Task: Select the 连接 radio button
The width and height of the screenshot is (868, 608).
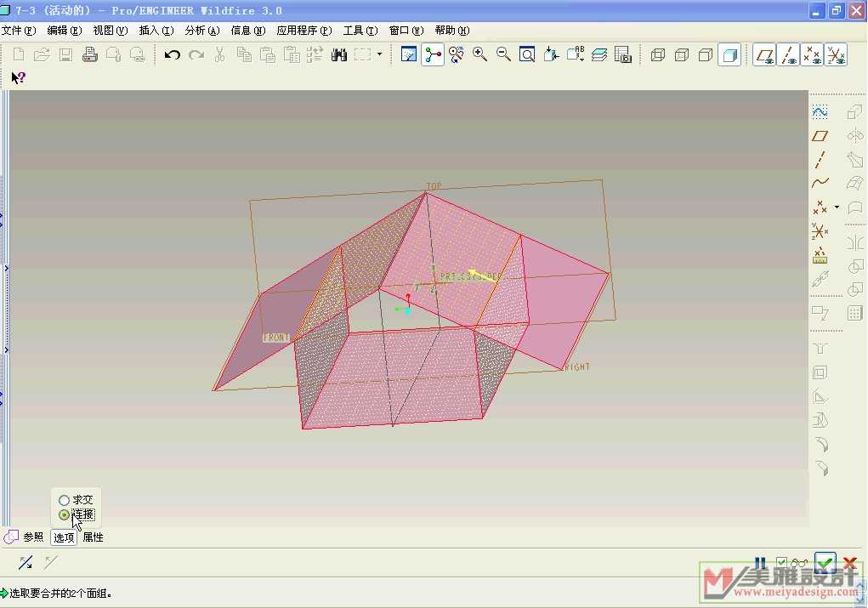Action: (x=65, y=514)
